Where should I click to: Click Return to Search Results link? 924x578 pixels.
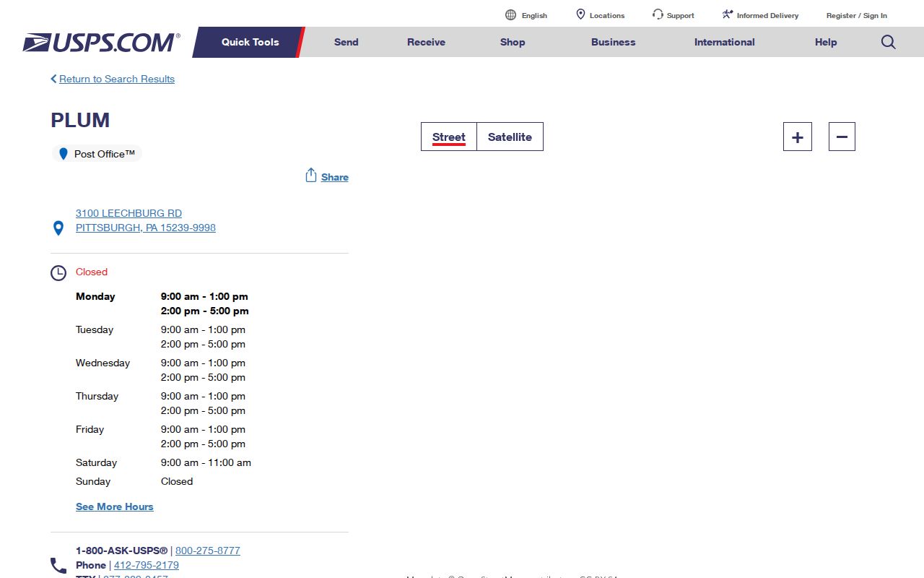pos(117,79)
